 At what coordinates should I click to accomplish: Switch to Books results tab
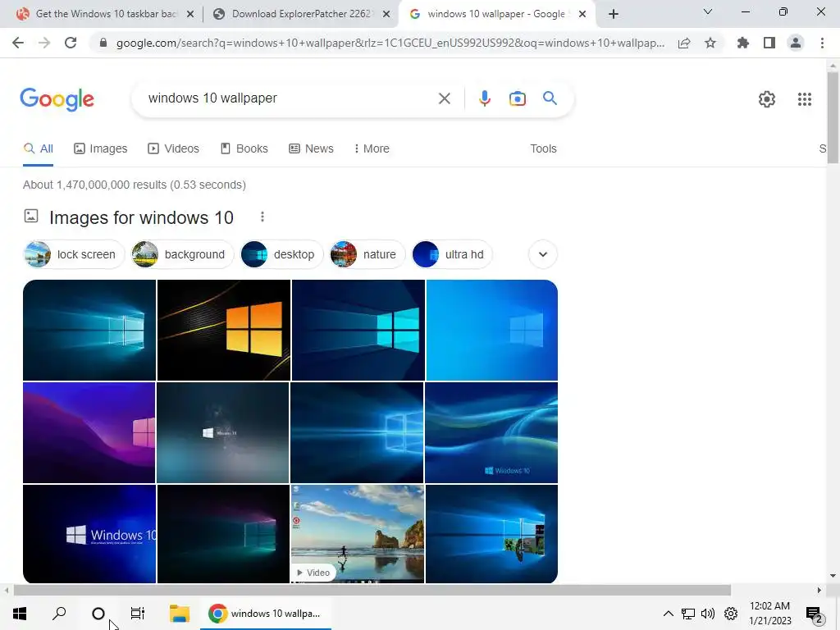coord(244,148)
